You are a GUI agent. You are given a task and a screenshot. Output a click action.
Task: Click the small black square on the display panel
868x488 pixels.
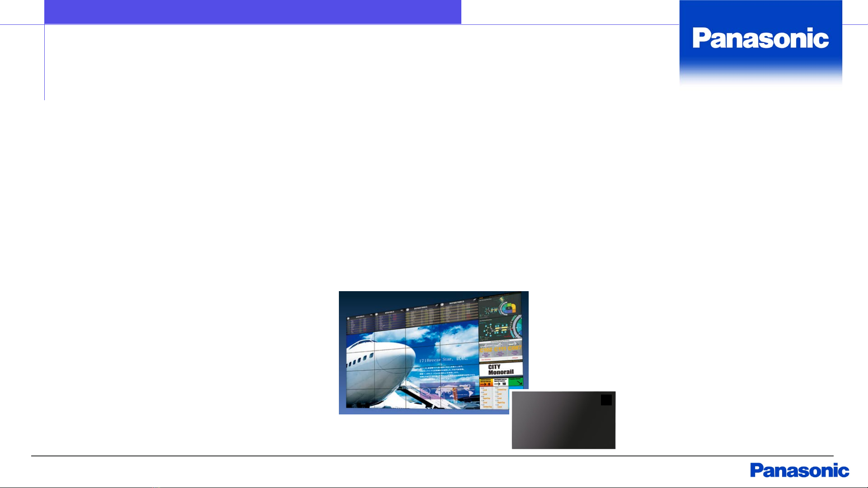point(606,400)
